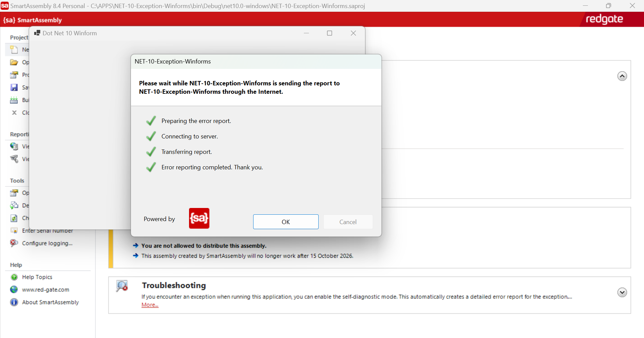Open Help Topics link
644x338 pixels.
coord(37,277)
